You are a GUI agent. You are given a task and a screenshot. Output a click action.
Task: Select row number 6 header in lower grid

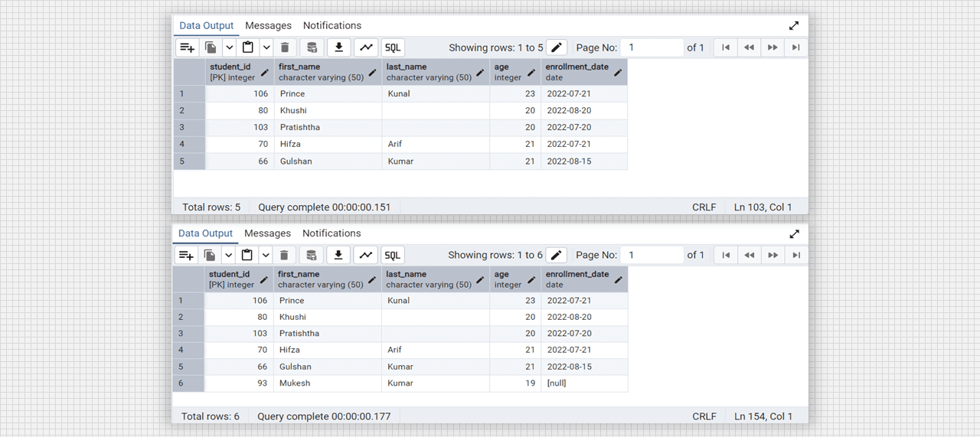click(x=188, y=383)
